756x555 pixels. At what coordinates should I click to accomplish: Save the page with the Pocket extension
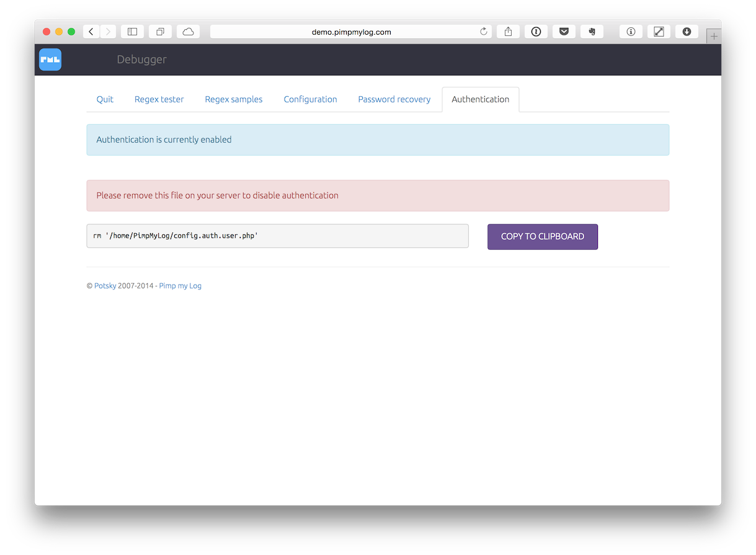click(564, 32)
